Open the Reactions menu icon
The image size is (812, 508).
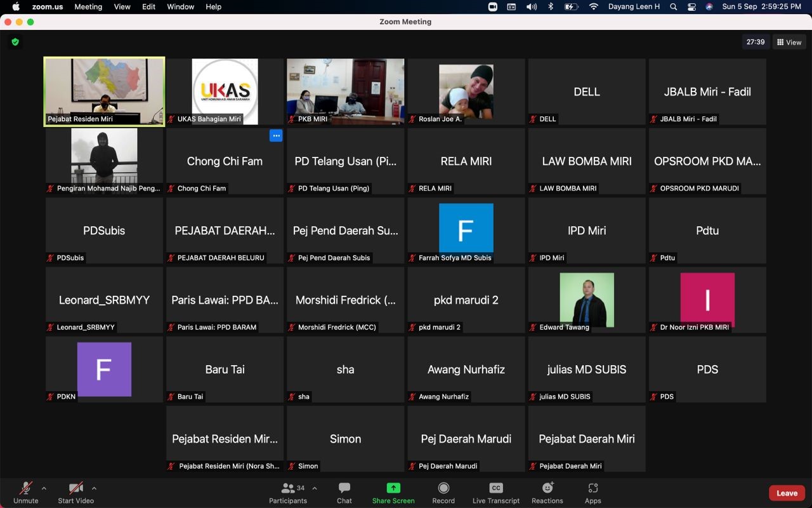click(547, 488)
